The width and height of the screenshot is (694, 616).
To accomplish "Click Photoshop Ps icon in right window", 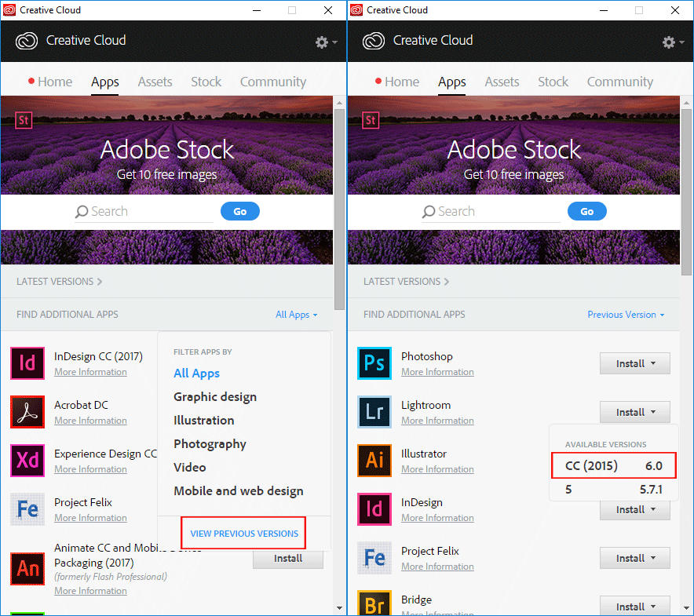I will pos(374,363).
